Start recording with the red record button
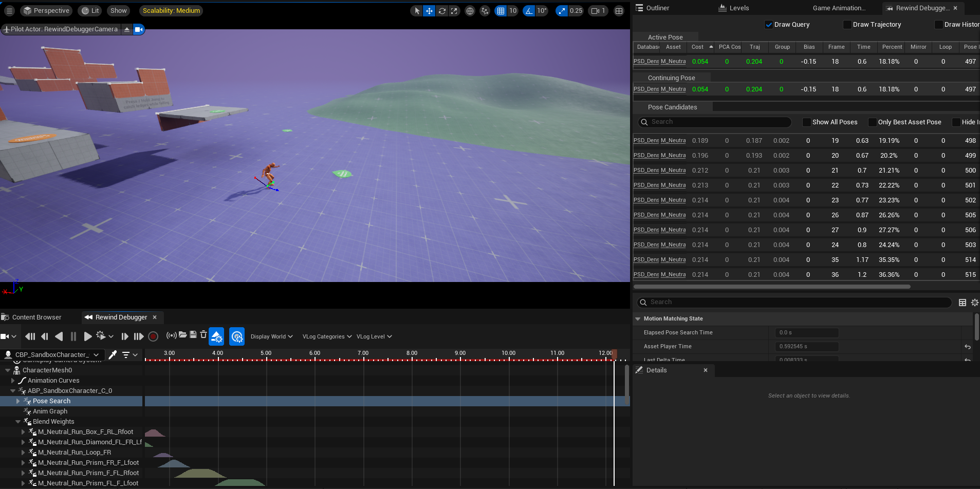This screenshot has width=980, height=489. [153, 336]
